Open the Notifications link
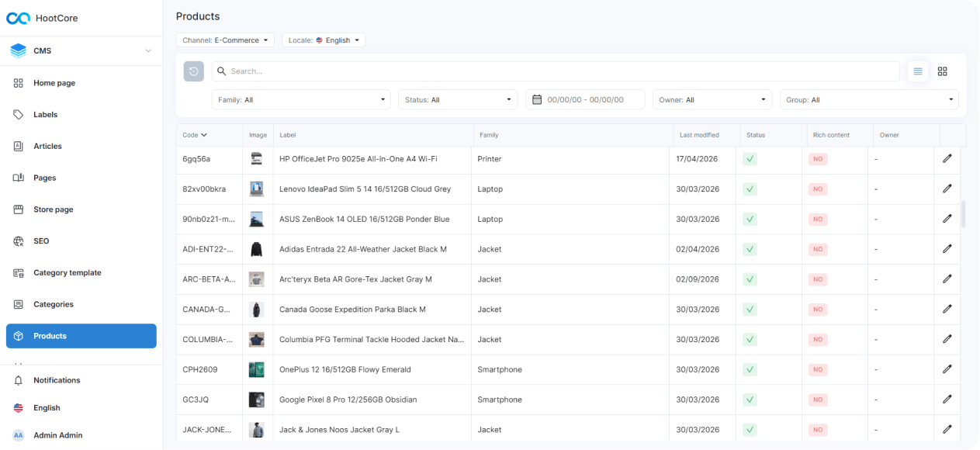Viewport: 980px width, 450px height. pos(81,380)
